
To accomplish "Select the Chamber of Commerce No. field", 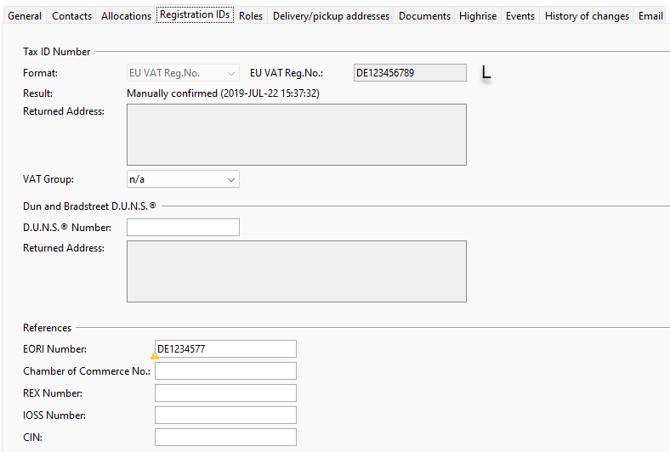I will [x=225, y=371].
